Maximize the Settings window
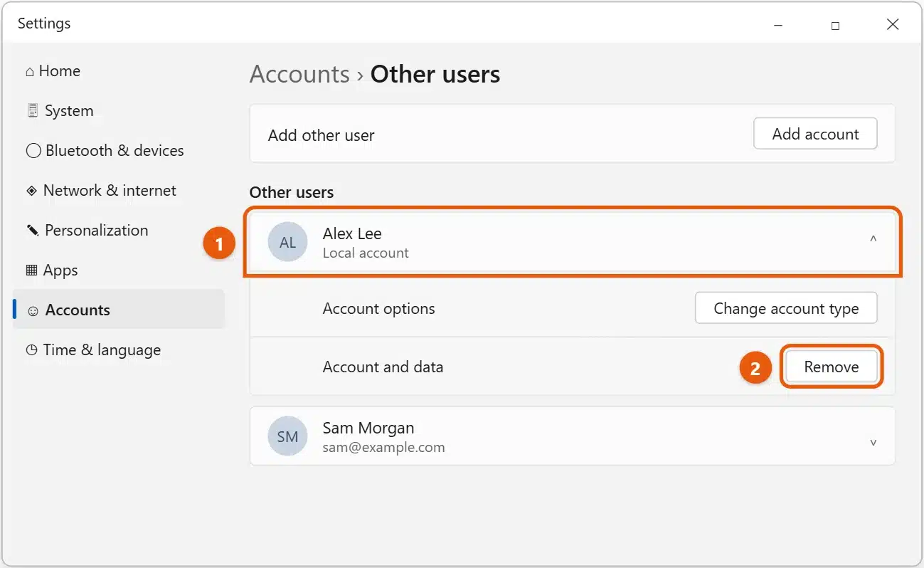The image size is (924, 568). tap(835, 25)
